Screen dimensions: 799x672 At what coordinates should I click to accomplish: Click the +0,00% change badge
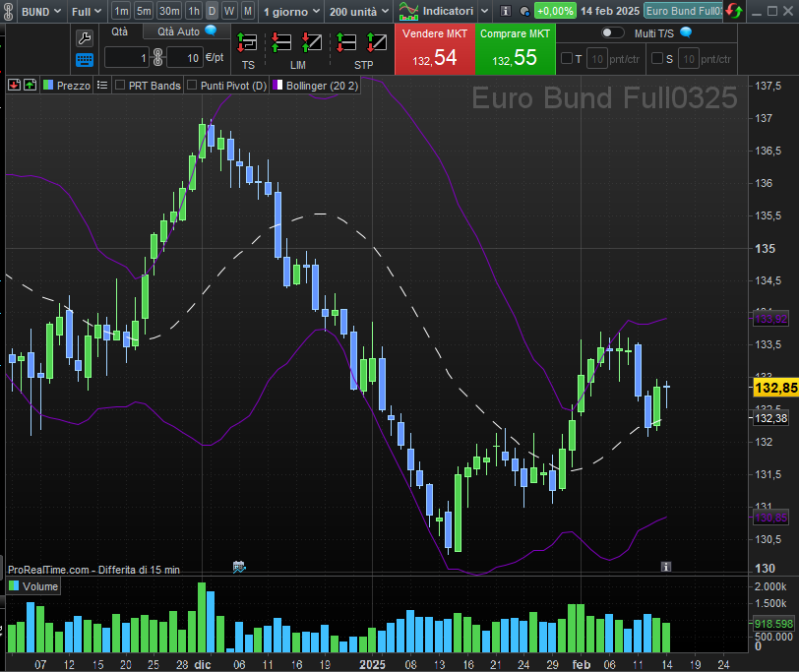point(555,11)
